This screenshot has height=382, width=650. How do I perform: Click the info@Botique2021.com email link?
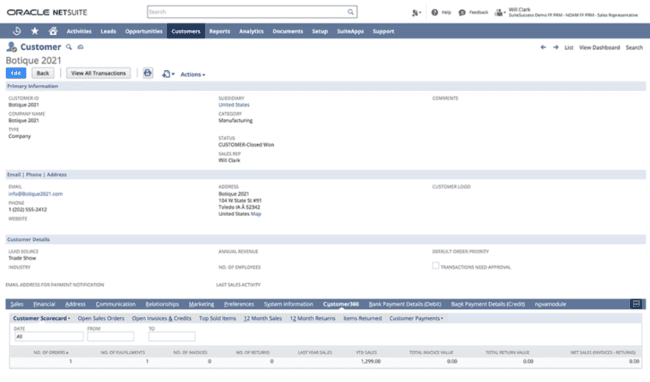(x=36, y=194)
